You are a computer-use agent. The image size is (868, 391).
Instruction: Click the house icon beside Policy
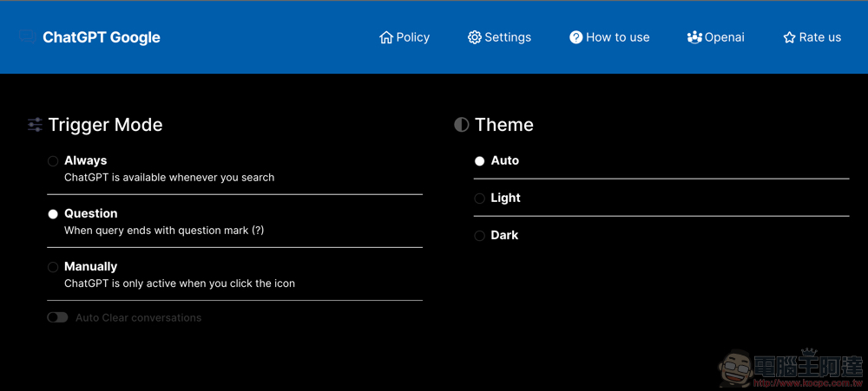tap(386, 37)
